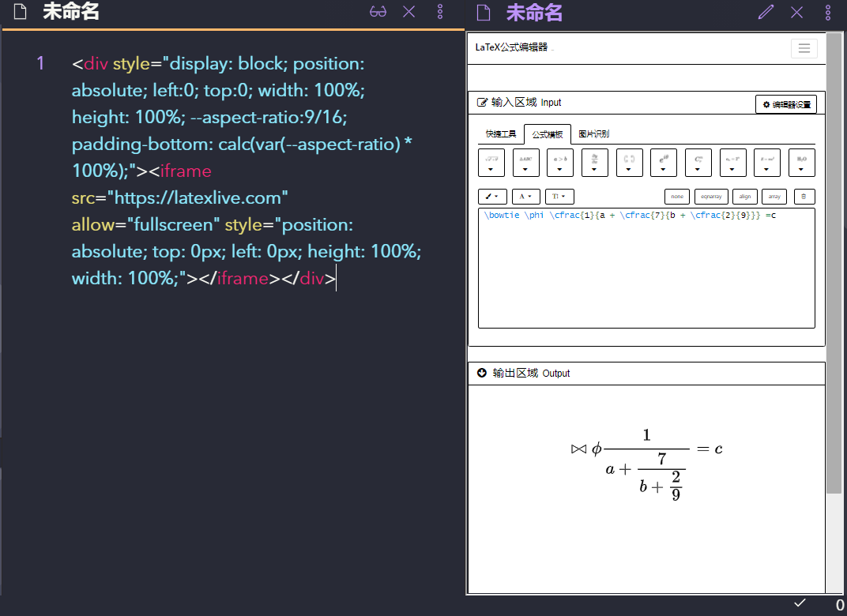The image size is (847, 616).
Task: Click the 编辑器设置 settings button
Action: (x=785, y=104)
